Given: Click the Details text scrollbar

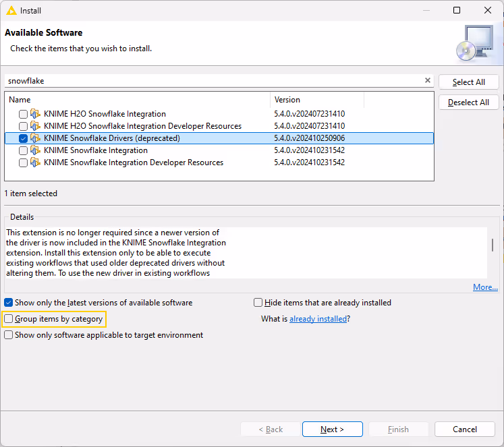Looking at the screenshot, I should coord(493,245).
